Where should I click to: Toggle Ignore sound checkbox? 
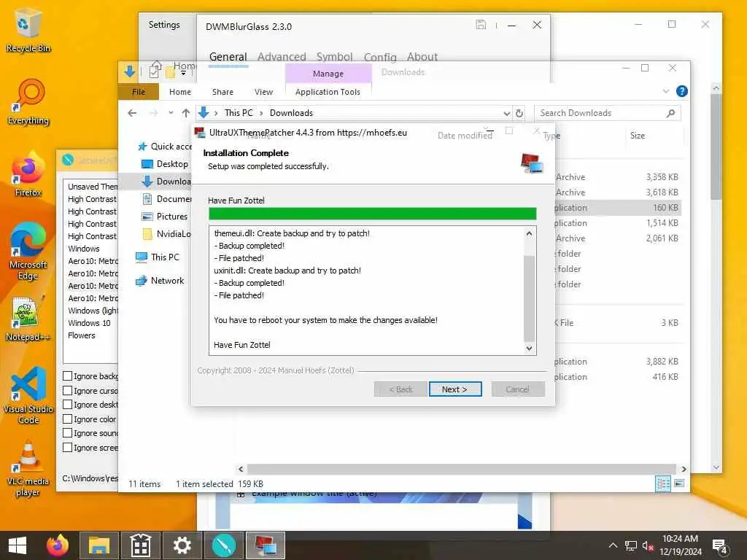point(68,433)
